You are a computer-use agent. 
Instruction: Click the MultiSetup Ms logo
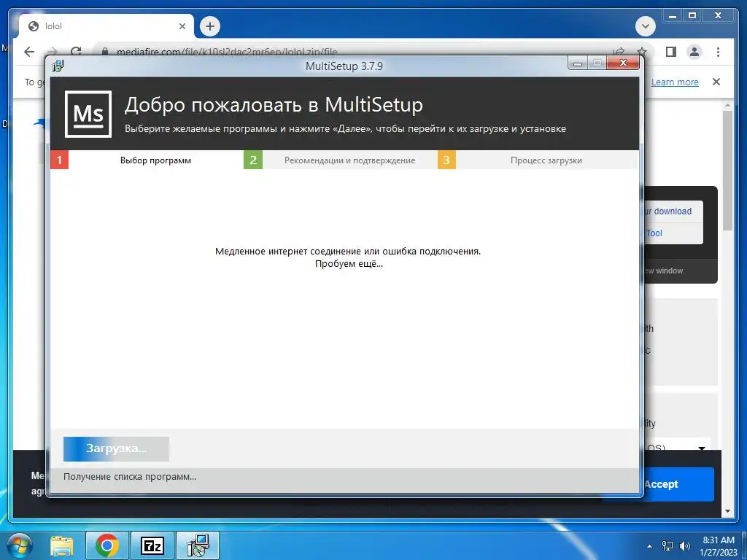[x=88, y=114]
